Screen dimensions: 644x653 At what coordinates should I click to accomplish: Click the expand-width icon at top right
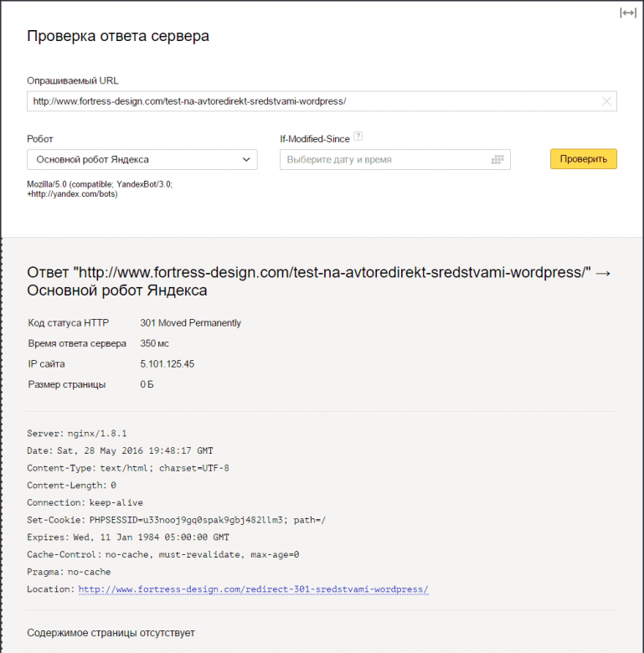(628, 13)
